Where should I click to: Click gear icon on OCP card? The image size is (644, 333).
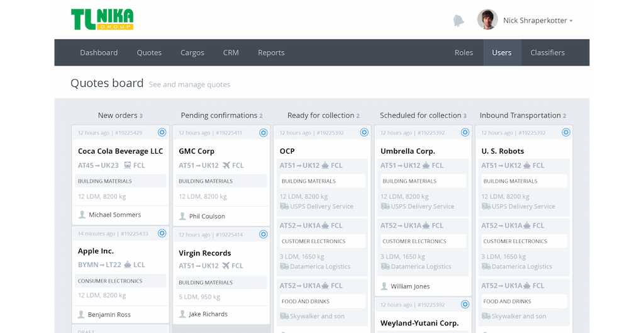pyautogui.click(x=364, y=132)
